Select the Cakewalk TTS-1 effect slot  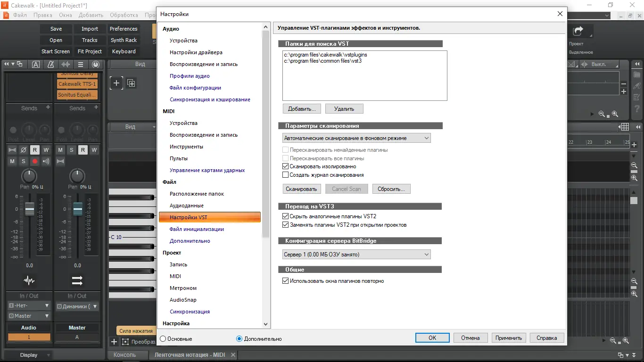77,83
